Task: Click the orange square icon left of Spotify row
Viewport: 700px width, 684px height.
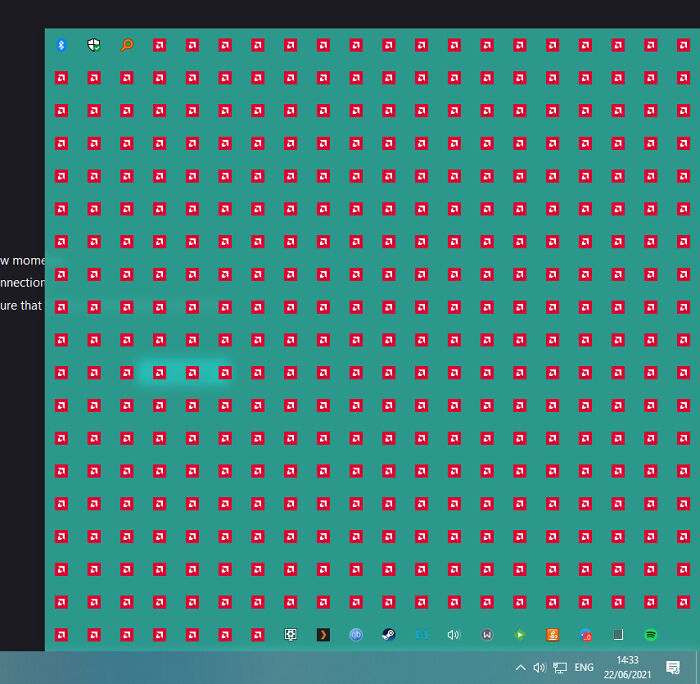Action: [552, 634]
